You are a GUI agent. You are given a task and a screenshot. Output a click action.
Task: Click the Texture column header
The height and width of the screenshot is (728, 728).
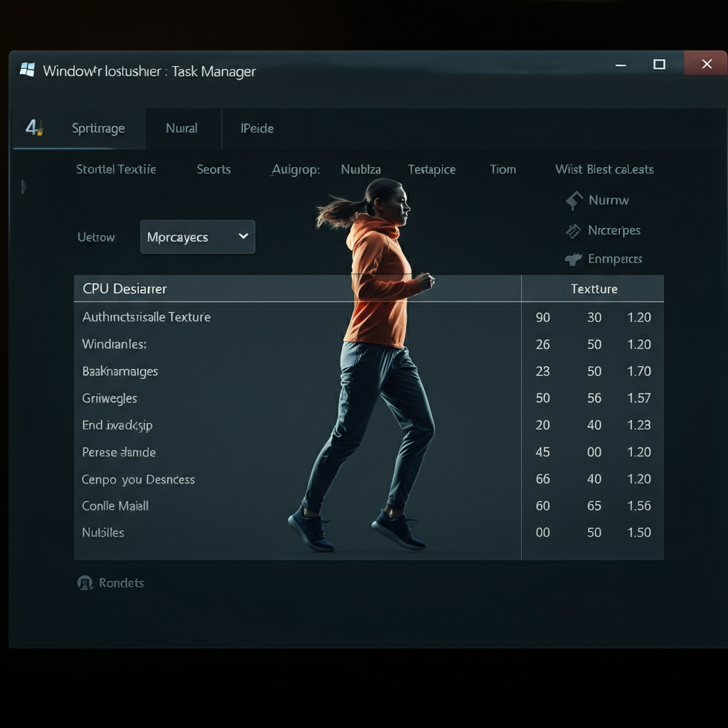click(594, 289)
